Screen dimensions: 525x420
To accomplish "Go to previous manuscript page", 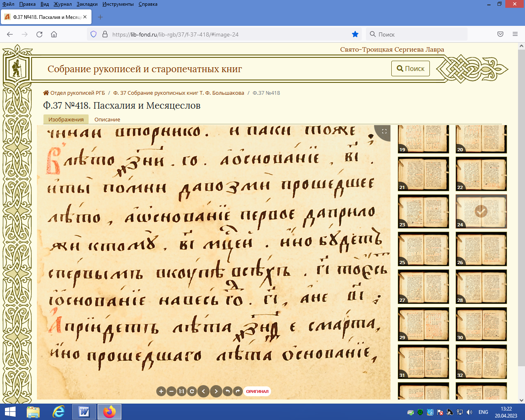I will (203, 391).
